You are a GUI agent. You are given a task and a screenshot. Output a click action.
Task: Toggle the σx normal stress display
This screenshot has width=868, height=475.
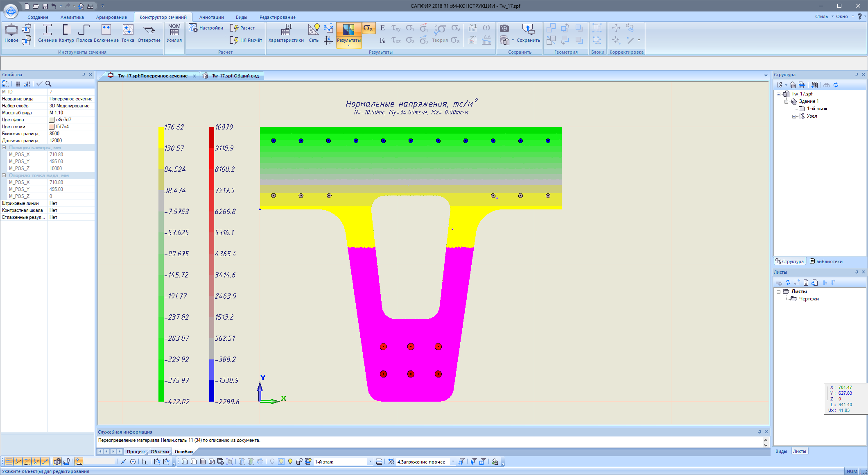click(x=368, y=28)
